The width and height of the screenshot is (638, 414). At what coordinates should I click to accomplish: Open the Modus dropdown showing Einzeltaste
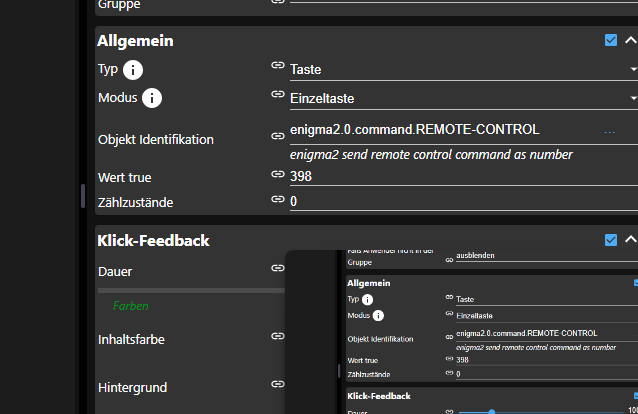pyautogui.click(x=460, y=98)
